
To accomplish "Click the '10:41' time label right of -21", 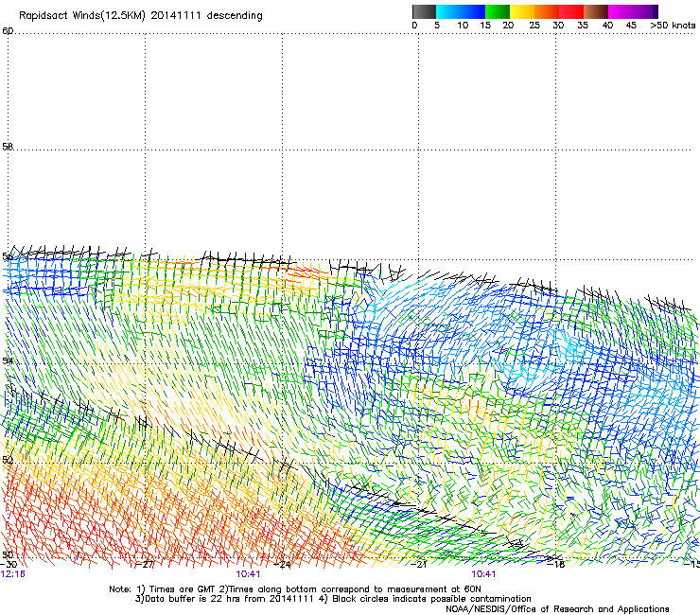I will pyautogui.click(x=483, y=574).
